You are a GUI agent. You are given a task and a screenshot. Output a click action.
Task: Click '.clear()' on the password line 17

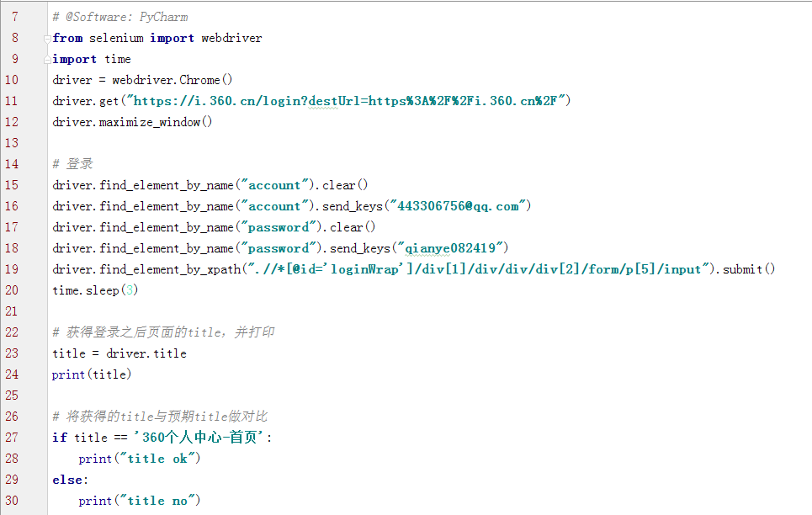pos(349,227)
